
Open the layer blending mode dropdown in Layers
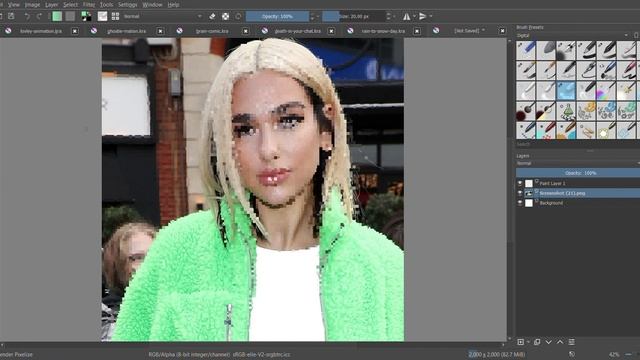pyautogui.click(x=577, y=163)
